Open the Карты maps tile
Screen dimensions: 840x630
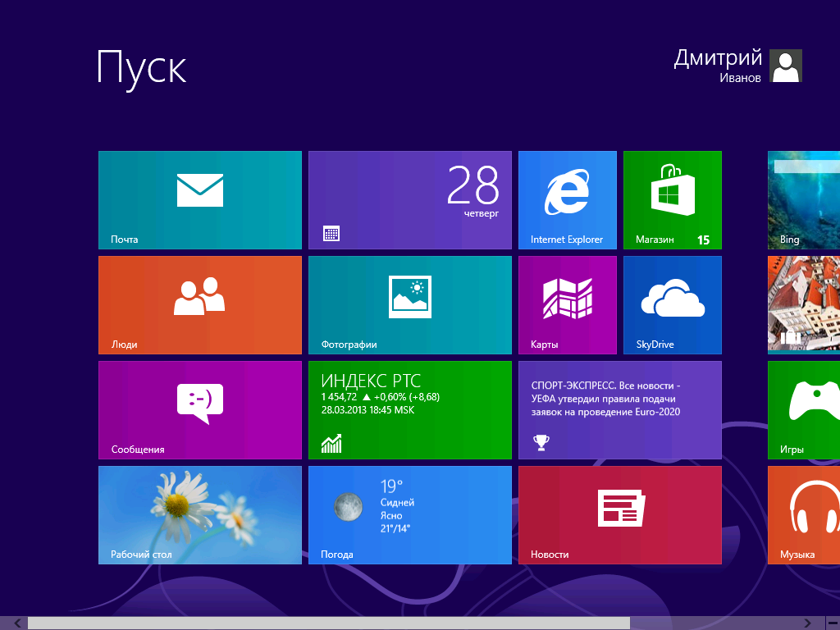tap(568, 305)
